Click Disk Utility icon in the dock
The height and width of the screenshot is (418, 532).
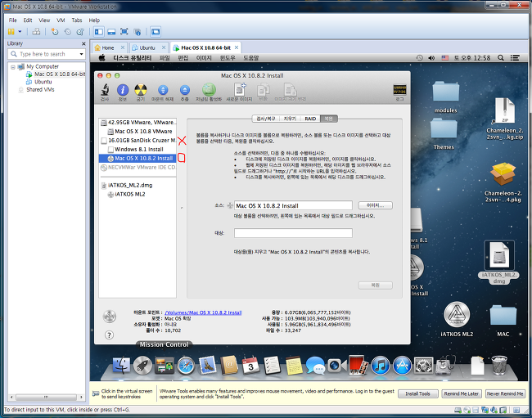tap(445, 365)
